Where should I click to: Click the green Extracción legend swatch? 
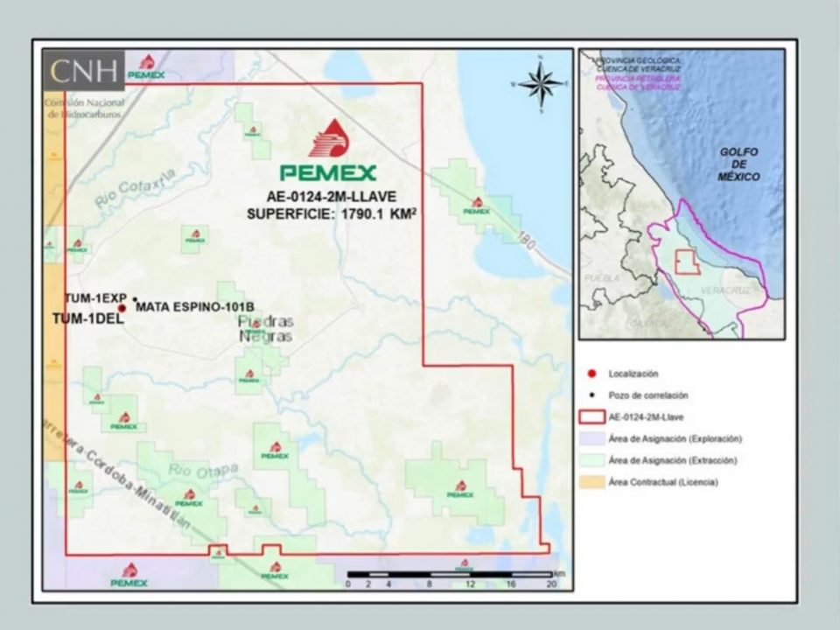tap(592, 460)
